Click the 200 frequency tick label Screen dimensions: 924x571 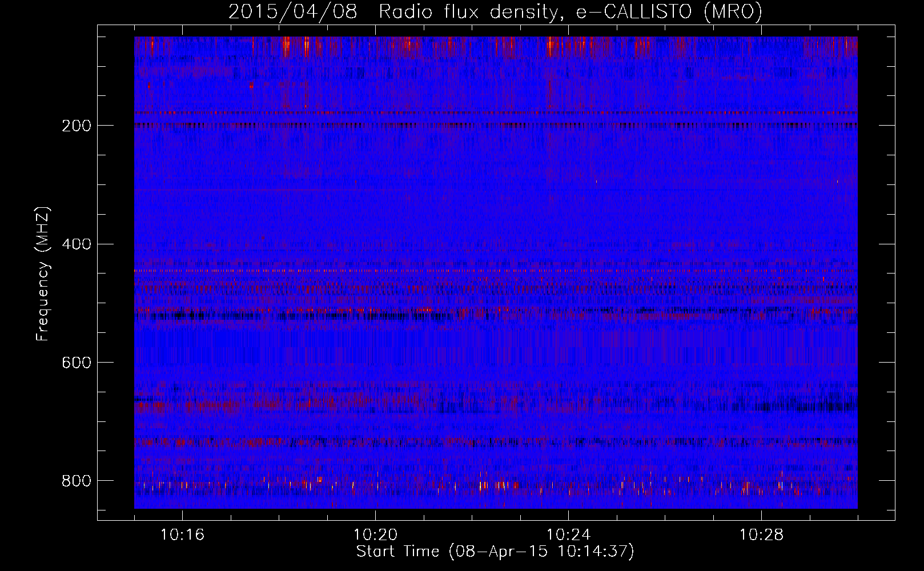coord(76,126)
